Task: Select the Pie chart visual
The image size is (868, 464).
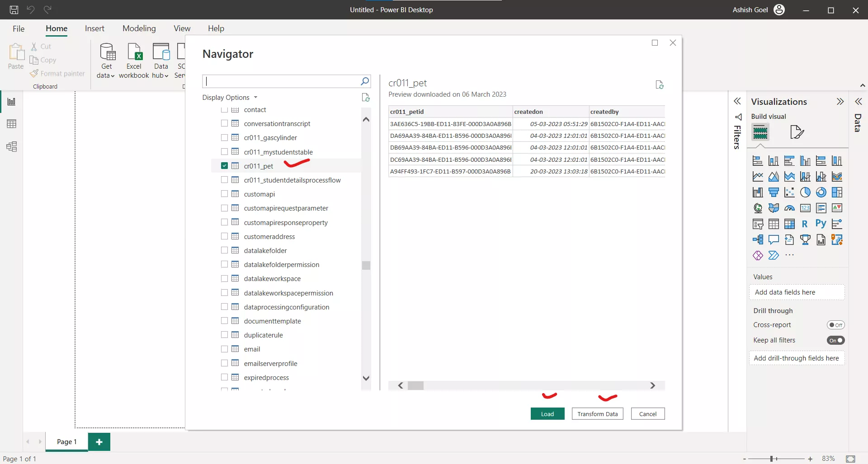Action: pyautogui.click(x=806, y=192)
